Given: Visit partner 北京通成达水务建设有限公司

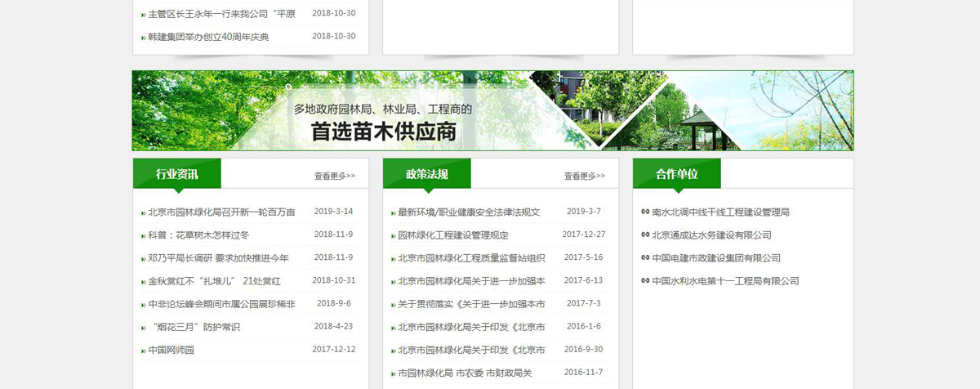Looking at the screenshot, I should pyautogui.click(x=711, y=235).
